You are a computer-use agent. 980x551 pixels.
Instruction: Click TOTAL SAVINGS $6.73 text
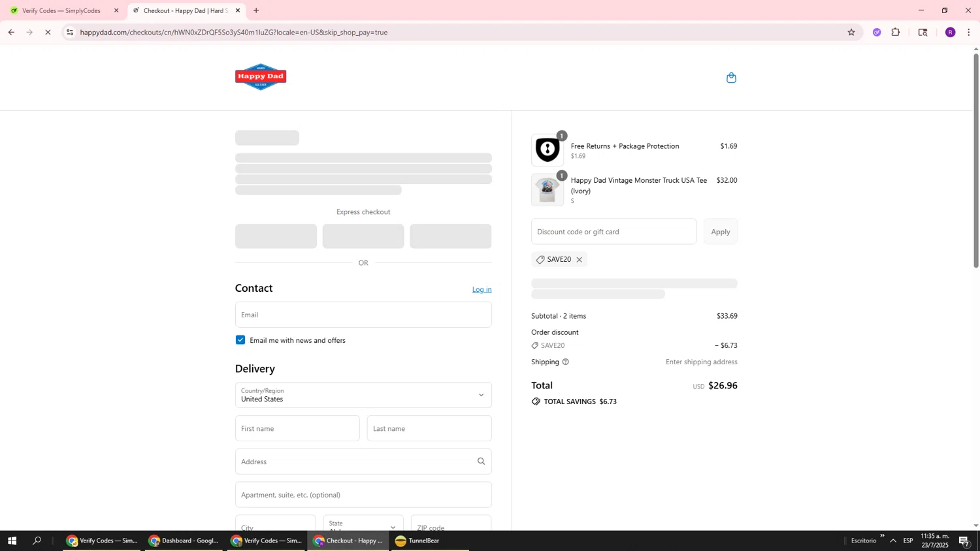(580, 401)
